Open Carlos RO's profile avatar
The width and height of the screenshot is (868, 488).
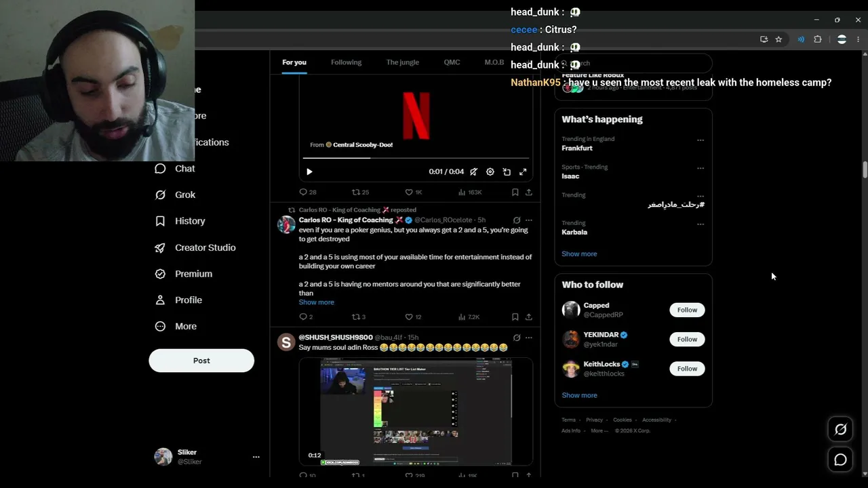click(x=286, y=225)
